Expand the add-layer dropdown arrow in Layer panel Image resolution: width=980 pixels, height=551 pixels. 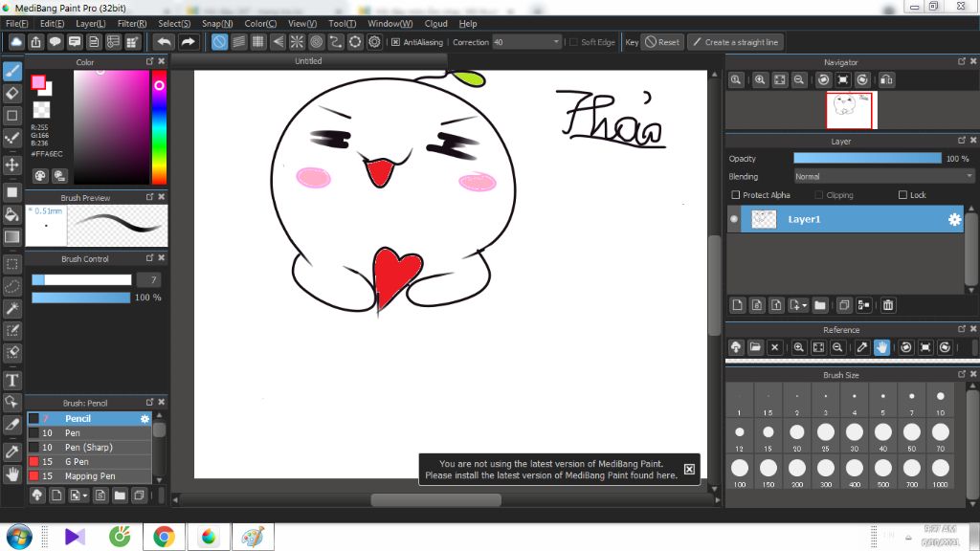coord(804,305)
